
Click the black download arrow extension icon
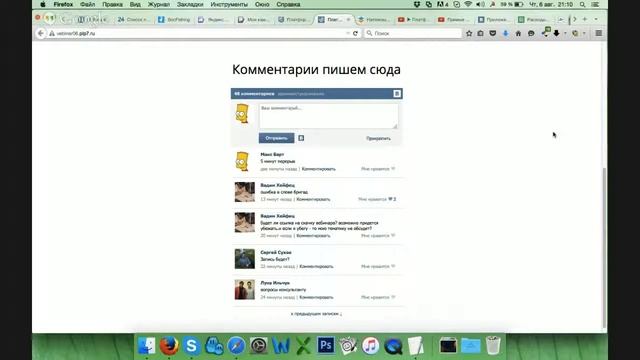[x=556, y=33]
